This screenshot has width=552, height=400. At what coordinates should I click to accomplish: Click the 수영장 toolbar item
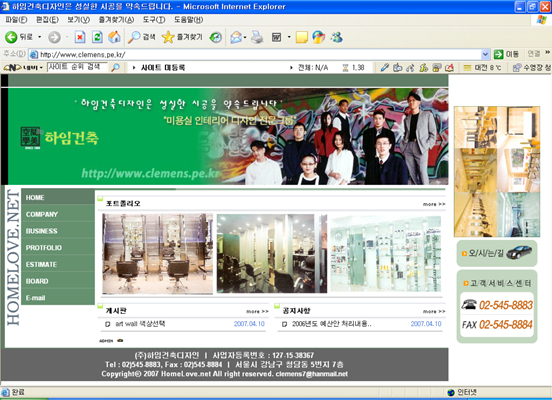click(x=532, y=67)
